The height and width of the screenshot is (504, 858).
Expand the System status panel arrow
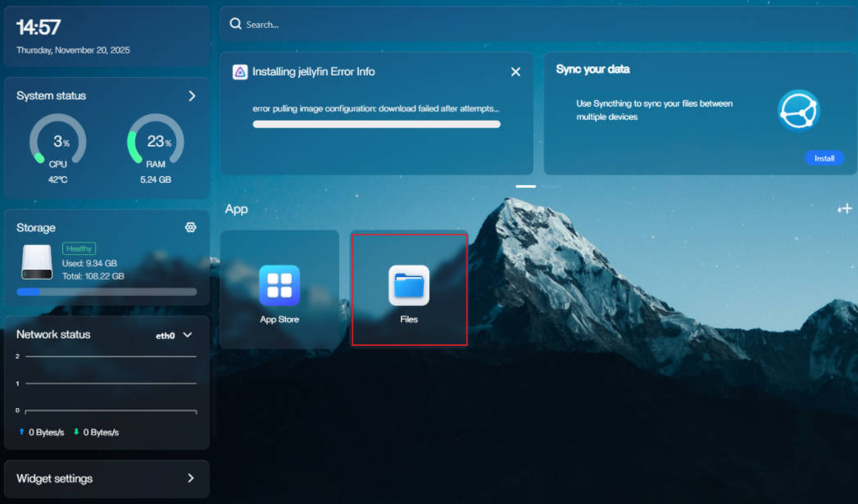point(192,96)
